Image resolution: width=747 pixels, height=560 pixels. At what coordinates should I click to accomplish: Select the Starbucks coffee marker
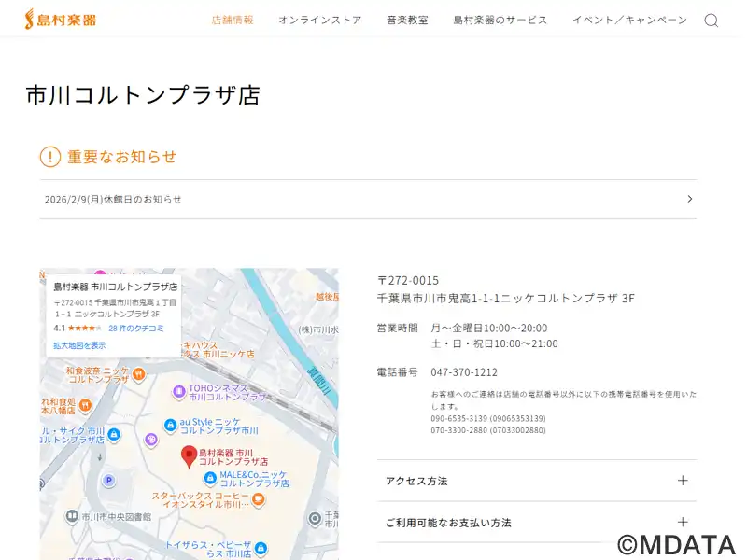pos(259,499)
